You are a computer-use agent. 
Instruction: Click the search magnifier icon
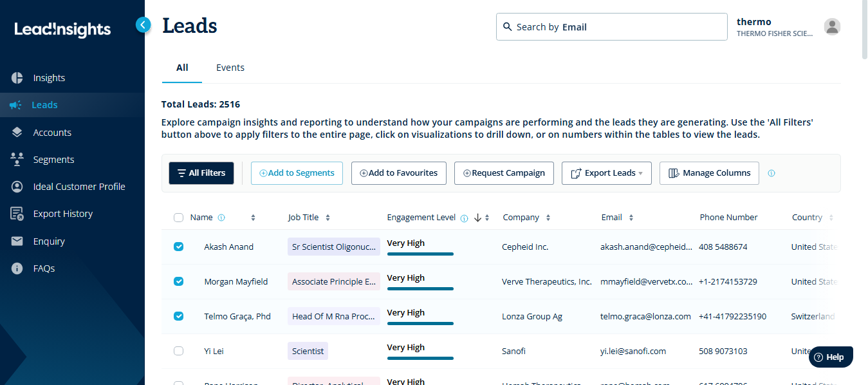[507, 27]
